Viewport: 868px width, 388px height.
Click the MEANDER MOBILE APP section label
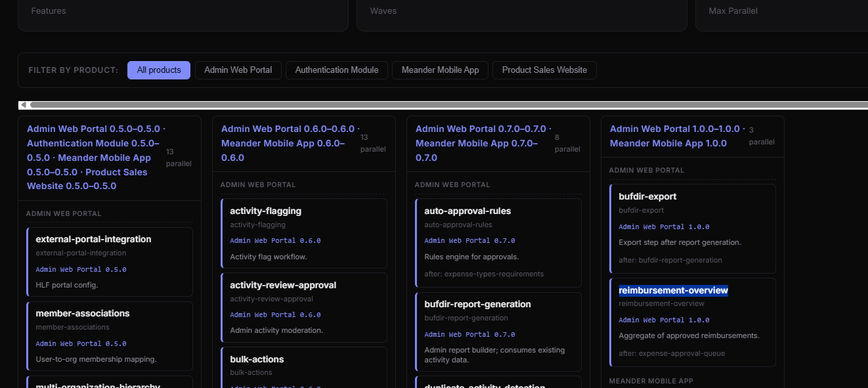pos(651,381)
